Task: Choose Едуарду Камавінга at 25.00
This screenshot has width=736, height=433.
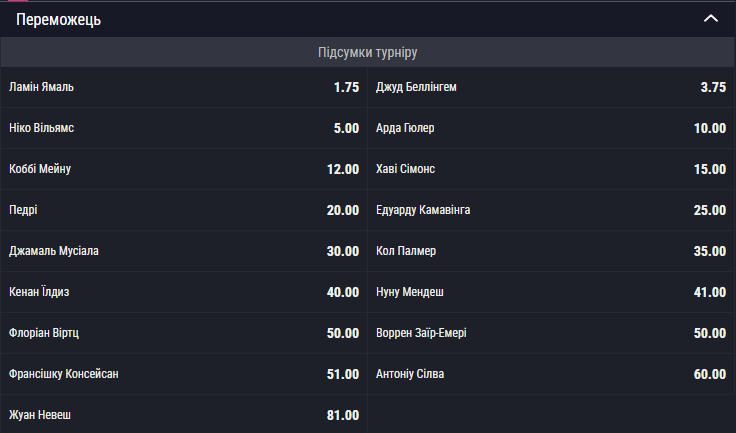Action: coord(551,210)
